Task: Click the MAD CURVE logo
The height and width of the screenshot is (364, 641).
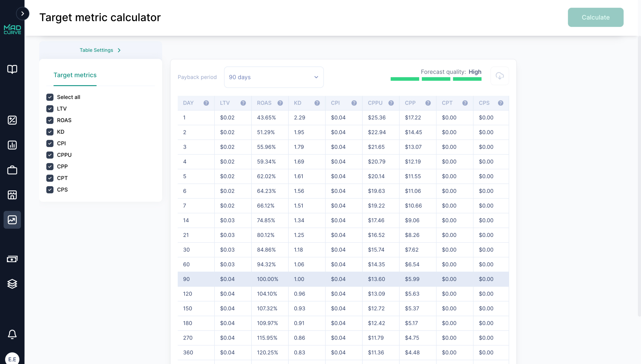Action: [x=12, y=29]
